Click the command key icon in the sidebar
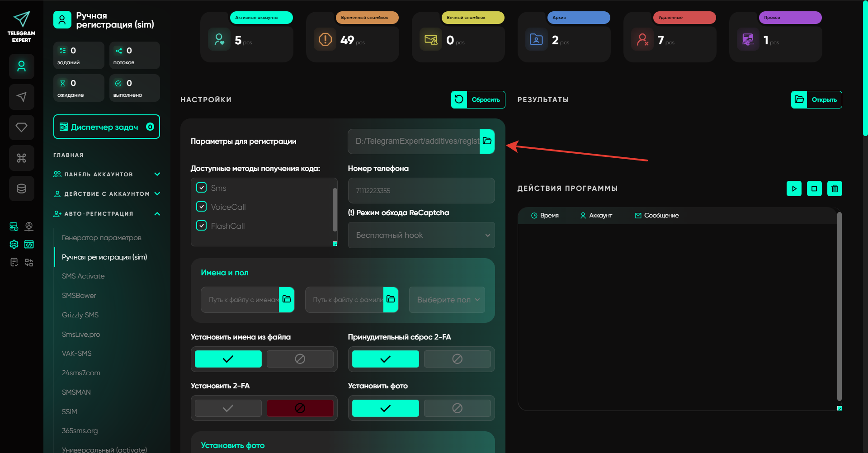 [x=21, y=158]
